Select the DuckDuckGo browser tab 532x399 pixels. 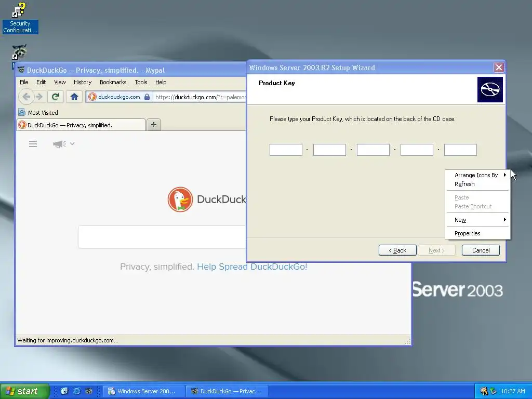pos(81,125)
